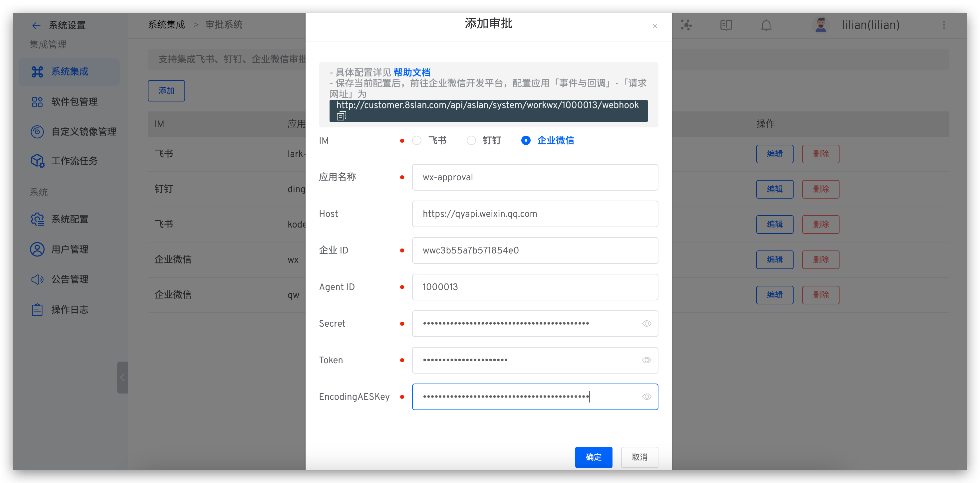The image size is (980, 483).
Task: Select the 钉钉 radio option
Action: (x=471, y=140)
